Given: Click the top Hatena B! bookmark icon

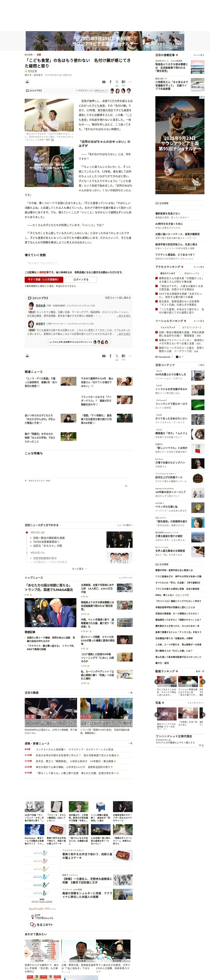Looking at the screenshot, I should pos(123,82).
